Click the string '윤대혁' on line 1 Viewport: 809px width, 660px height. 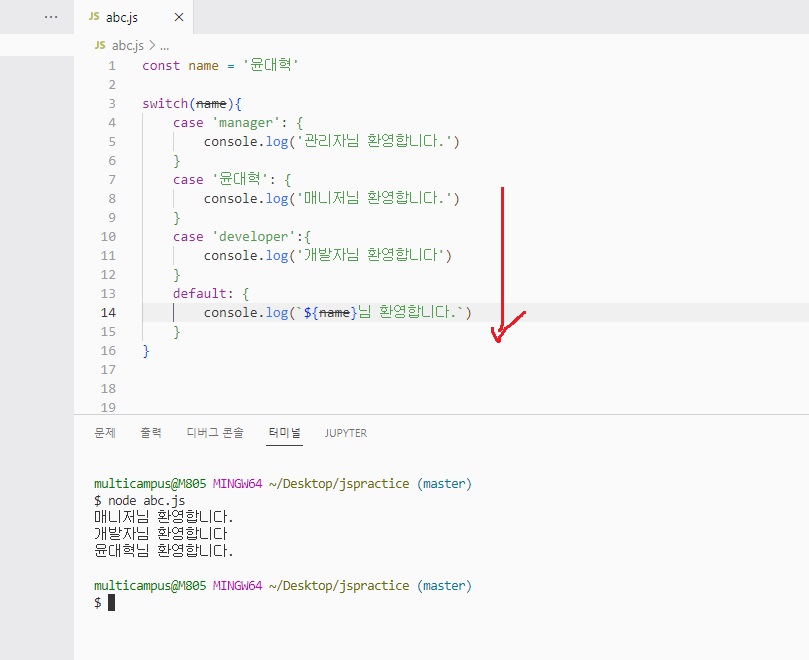pyautogui.click(x=270, y=65)
